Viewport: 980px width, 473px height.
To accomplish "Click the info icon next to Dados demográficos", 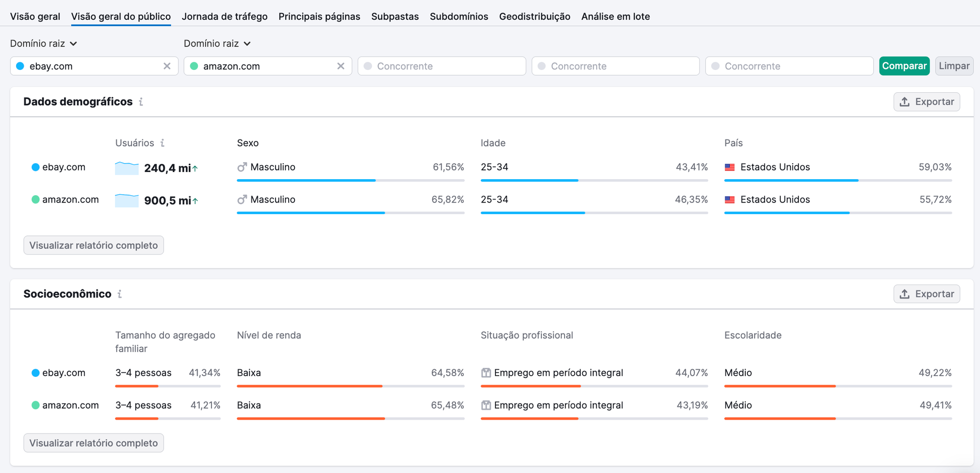I will pyautogui.click(x=141, y=102).
